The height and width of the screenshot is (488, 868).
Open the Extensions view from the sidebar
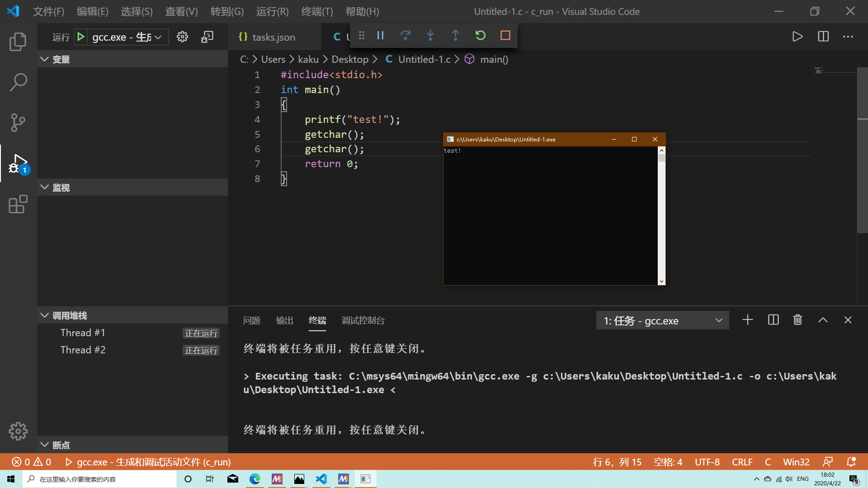18,205
